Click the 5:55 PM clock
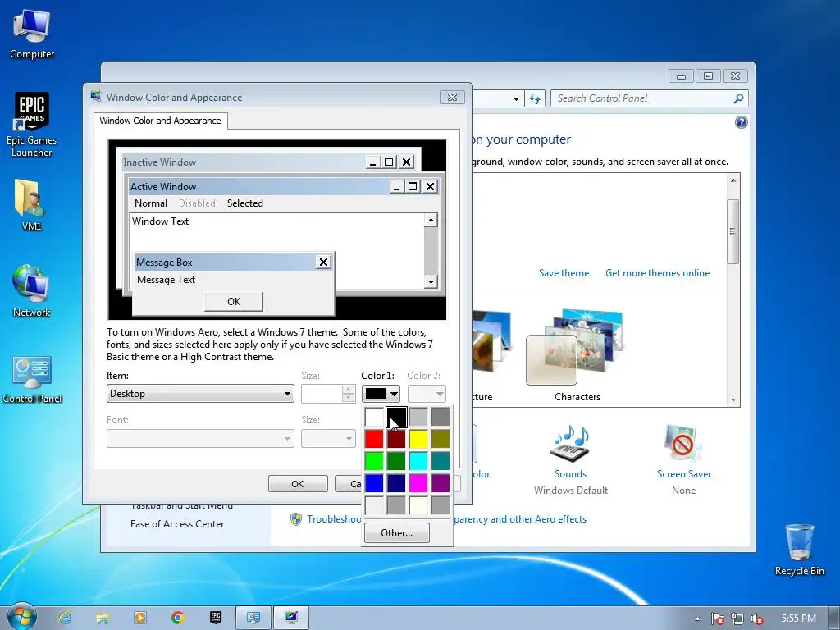840x630 pixels. [x=798, y=619]
